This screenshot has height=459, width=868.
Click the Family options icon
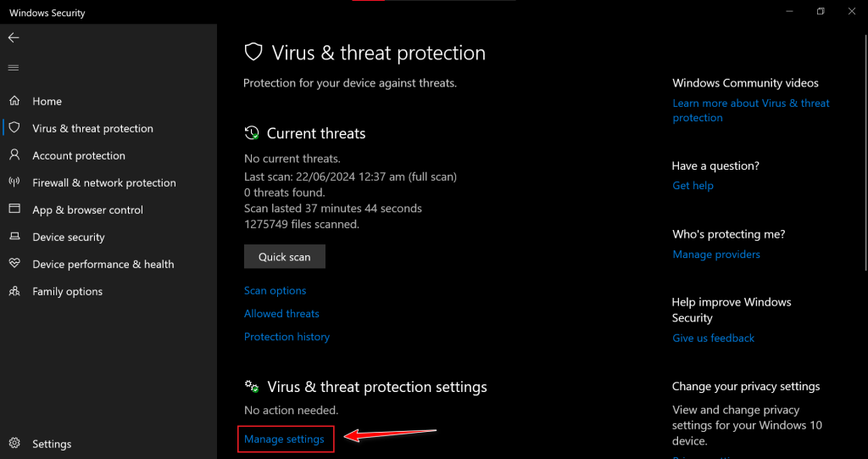pos(14,291)
